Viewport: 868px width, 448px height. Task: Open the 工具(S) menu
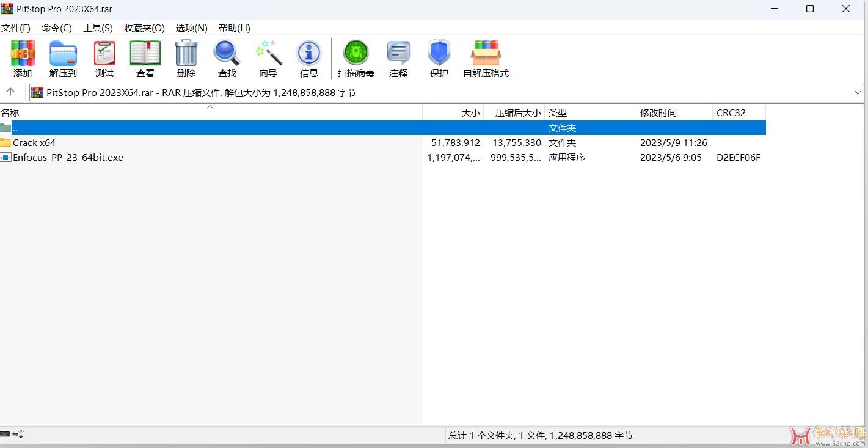click(x=98, y=28)
